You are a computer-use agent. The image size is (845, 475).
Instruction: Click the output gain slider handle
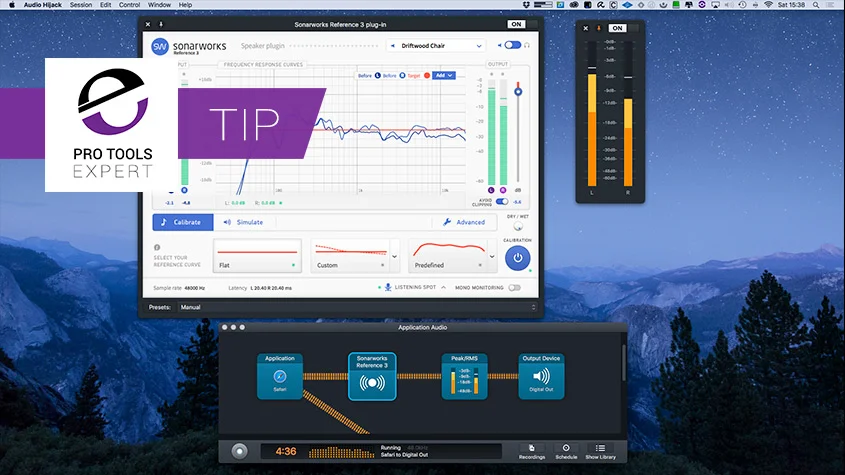518,92
